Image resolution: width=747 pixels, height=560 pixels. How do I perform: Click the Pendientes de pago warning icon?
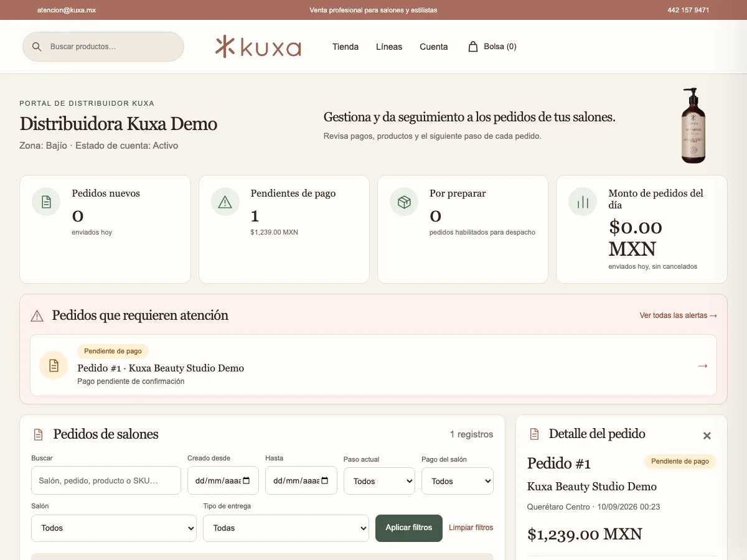[x=225, y=202]
